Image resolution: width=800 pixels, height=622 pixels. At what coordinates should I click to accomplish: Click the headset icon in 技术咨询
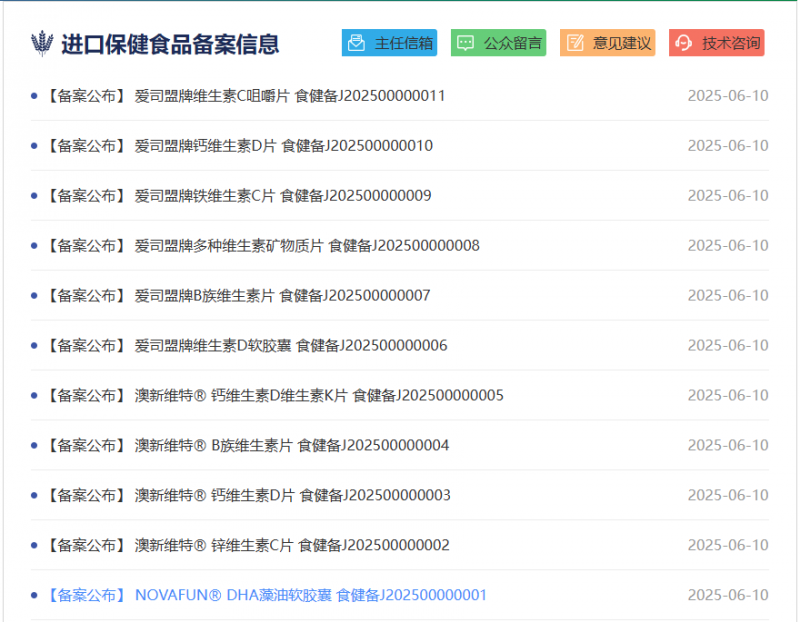[684, 43]
